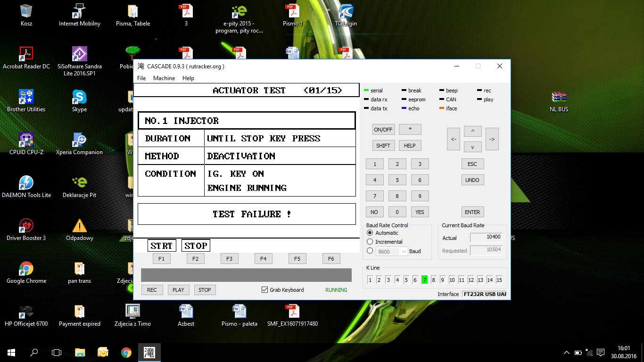Open Payment expired folder
This screenshot has width=644, height=362.
[x=79, y=315]
